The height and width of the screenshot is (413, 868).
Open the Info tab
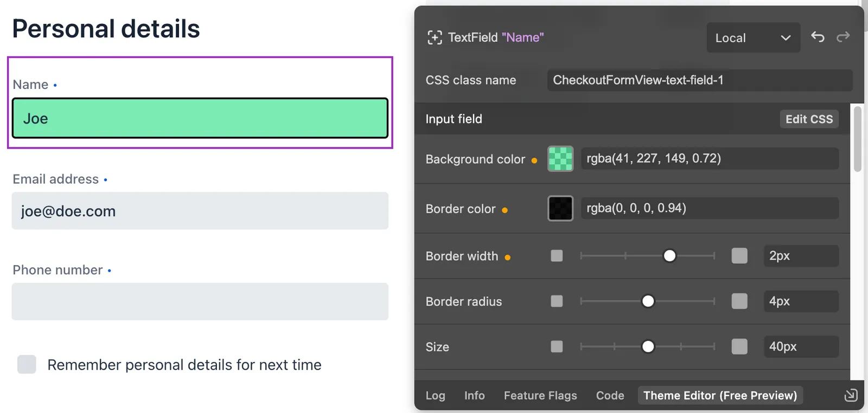click(474, 396)
